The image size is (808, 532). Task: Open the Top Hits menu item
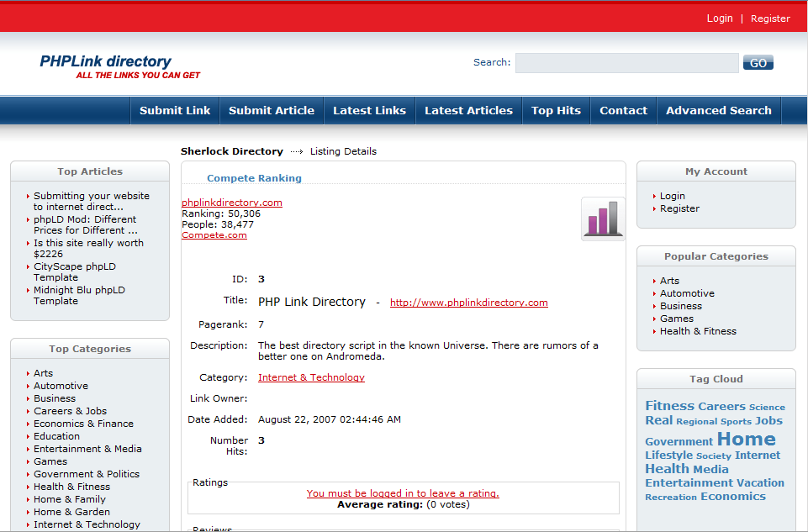[x=556, y=110]
